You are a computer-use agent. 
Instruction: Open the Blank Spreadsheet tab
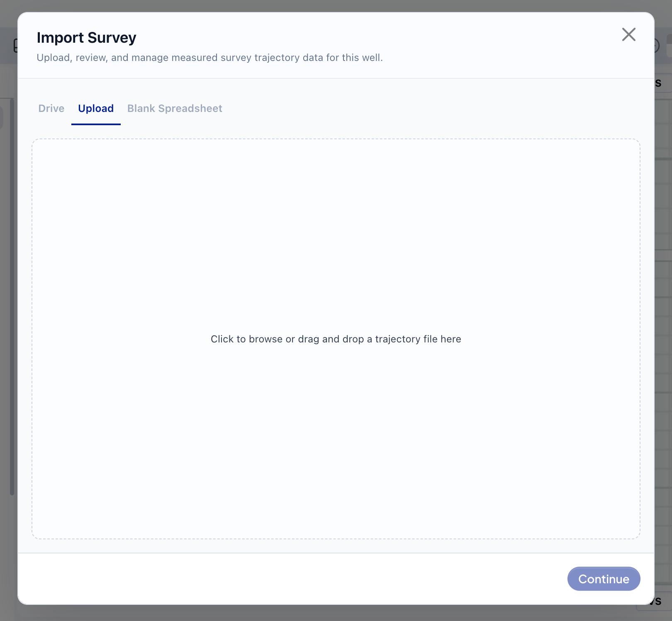pyautogui.click(x=175, y=108)
